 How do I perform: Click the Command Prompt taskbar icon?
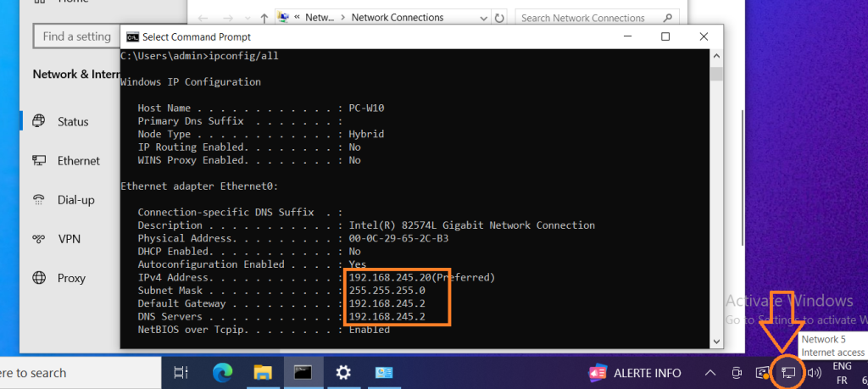[303, 372]
